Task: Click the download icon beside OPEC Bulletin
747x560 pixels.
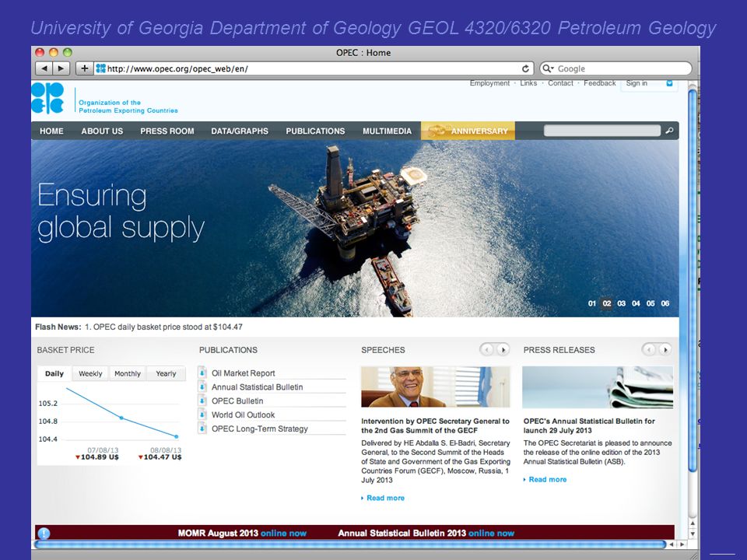Action: [202, 401]
